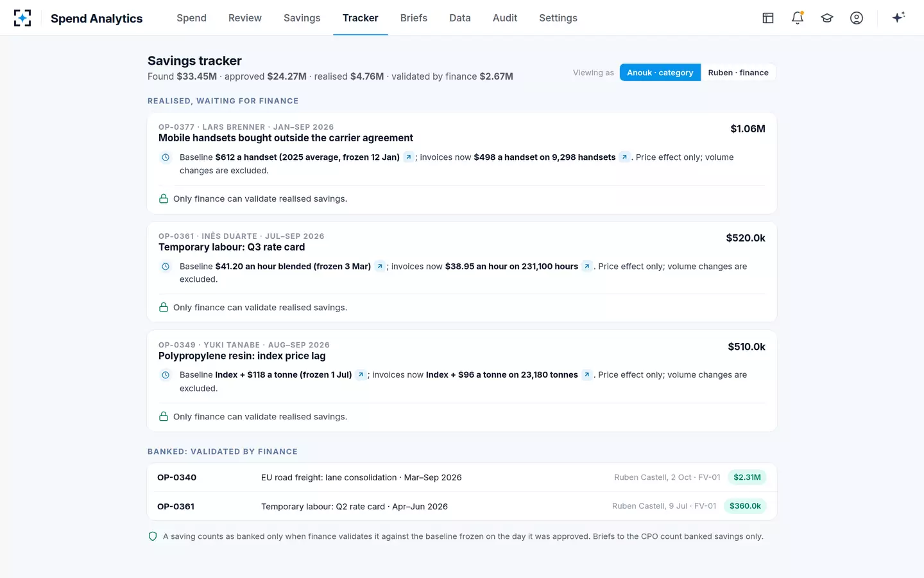The image size is (924, 578).
Task: Click the $360.0k validated amount badge
Action: (x=745, y=506)
